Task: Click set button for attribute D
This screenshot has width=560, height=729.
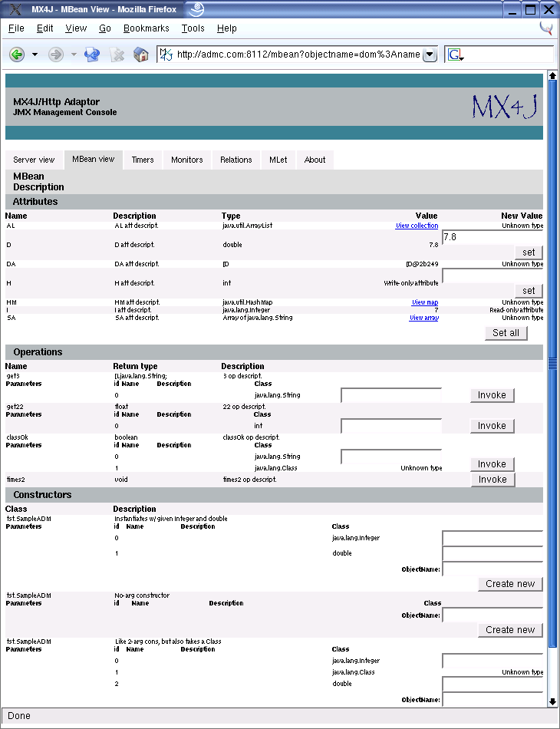Action: pyautogui.click(x=529, y=252)
